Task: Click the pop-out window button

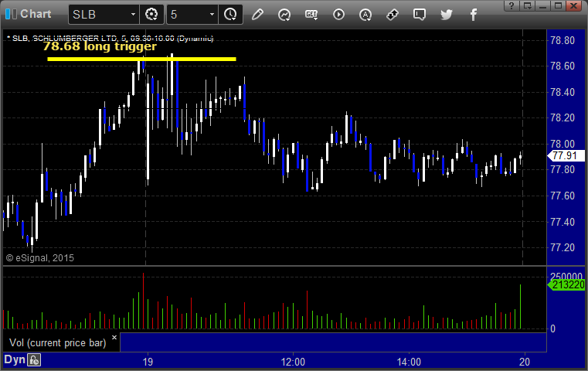Action: 527,5
